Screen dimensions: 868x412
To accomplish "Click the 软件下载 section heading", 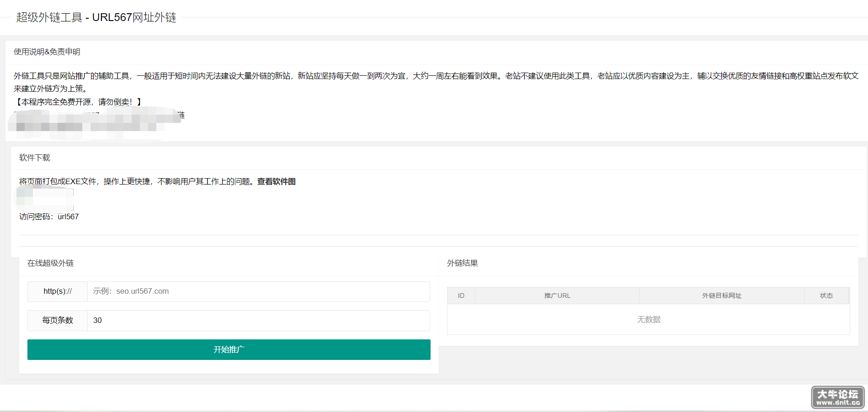I will coord(35,158).
